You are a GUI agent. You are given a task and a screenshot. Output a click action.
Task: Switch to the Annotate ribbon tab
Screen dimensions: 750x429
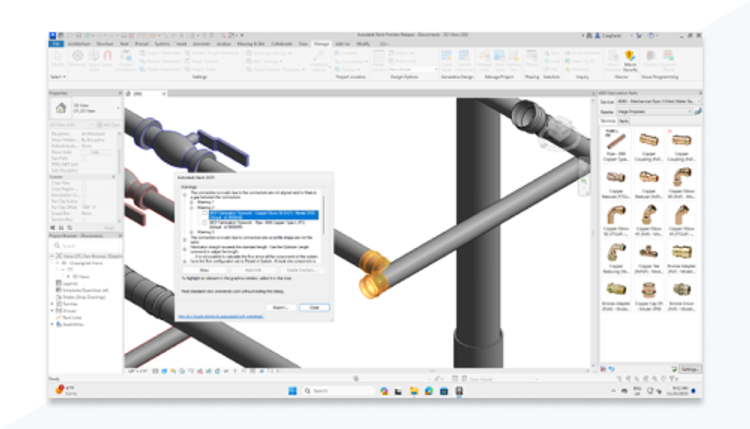pyautogui.click(x=201, y=44)
